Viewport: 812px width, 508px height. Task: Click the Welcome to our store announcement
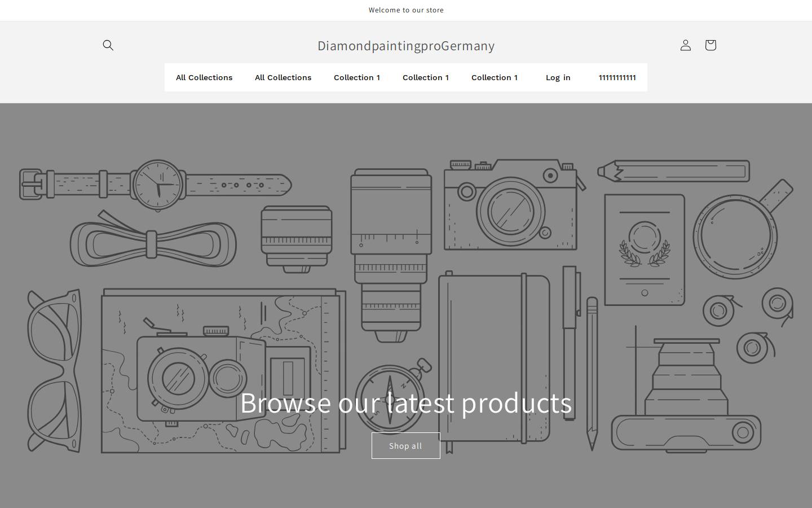click(406, 10)
